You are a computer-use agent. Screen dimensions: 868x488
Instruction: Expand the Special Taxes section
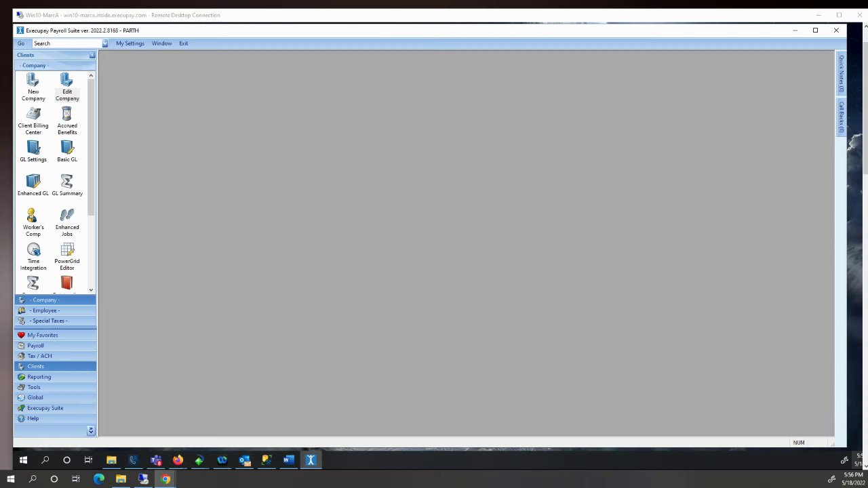click(x=55, y=321)
